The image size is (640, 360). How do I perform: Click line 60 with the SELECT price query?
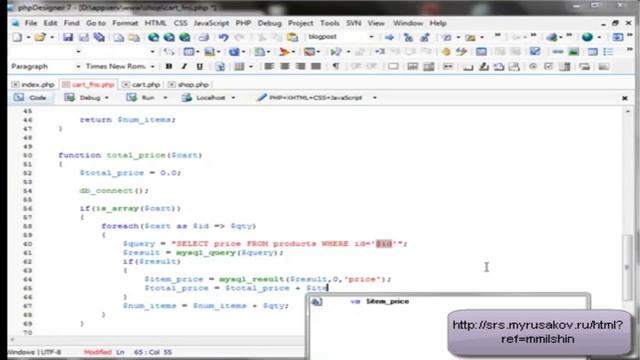click(x=265, y=244)
